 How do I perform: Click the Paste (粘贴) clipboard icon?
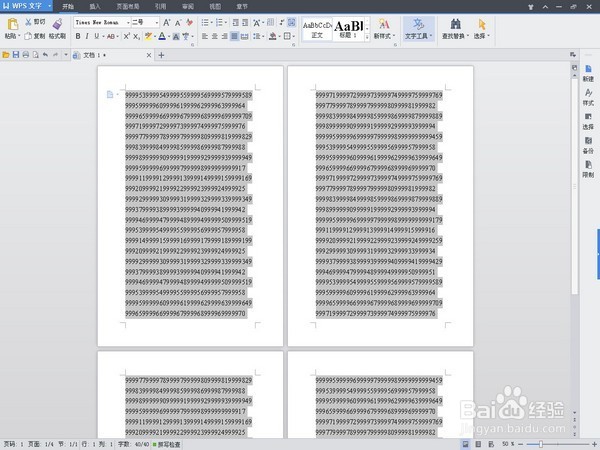coord(12,24)
